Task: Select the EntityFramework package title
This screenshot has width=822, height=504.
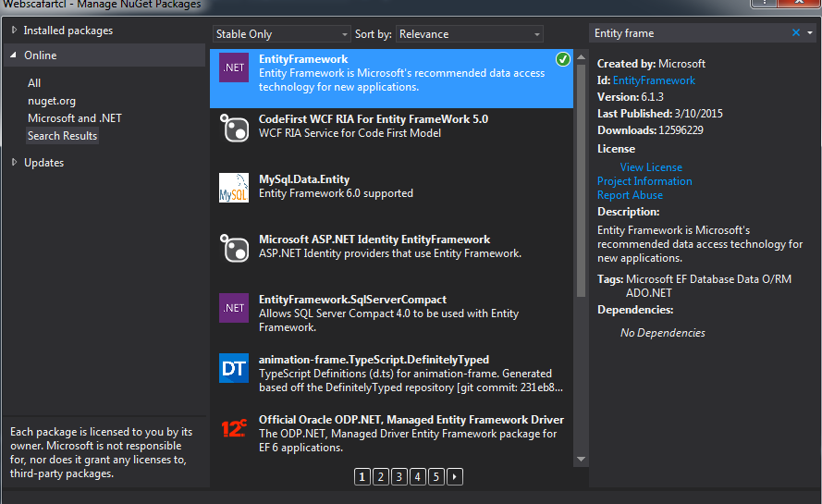Action: tap(303, 59)
